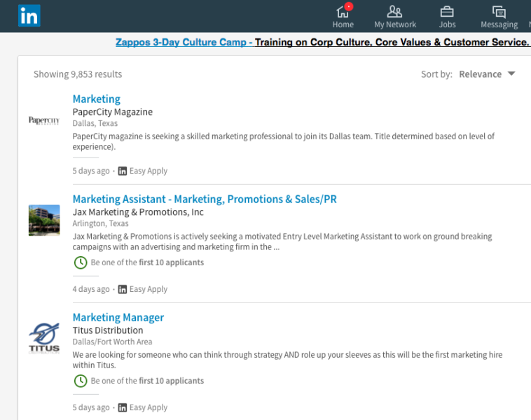Click the Dallas, Texas location text
This screenshot has height=420, width=531.
click(x=95, y=123)
